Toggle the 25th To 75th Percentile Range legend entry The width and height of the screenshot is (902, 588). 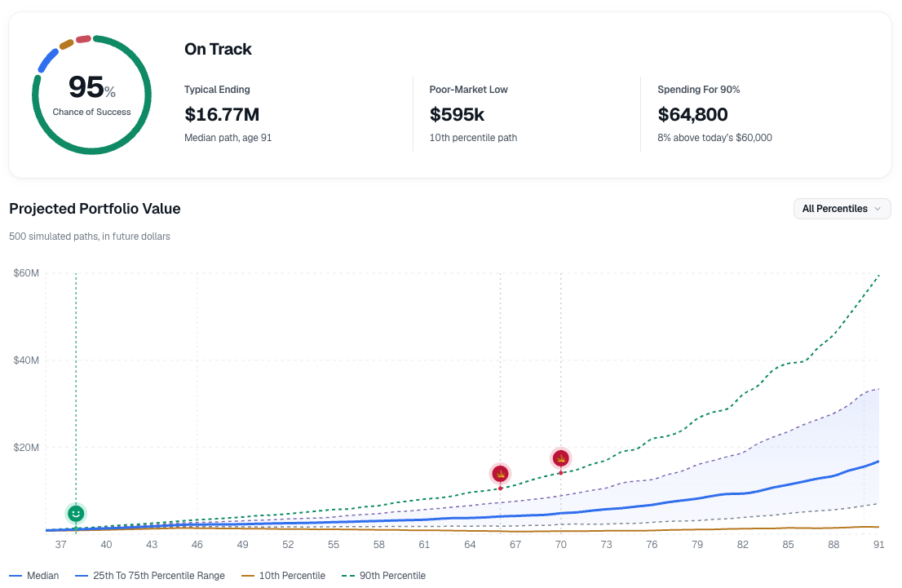pyautogui.click(x=150, y=575)
